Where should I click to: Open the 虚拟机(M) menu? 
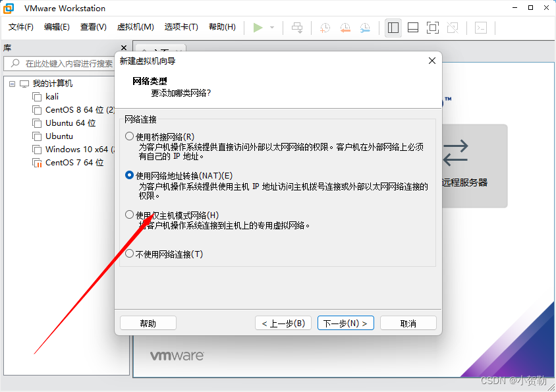pos(136,27)
